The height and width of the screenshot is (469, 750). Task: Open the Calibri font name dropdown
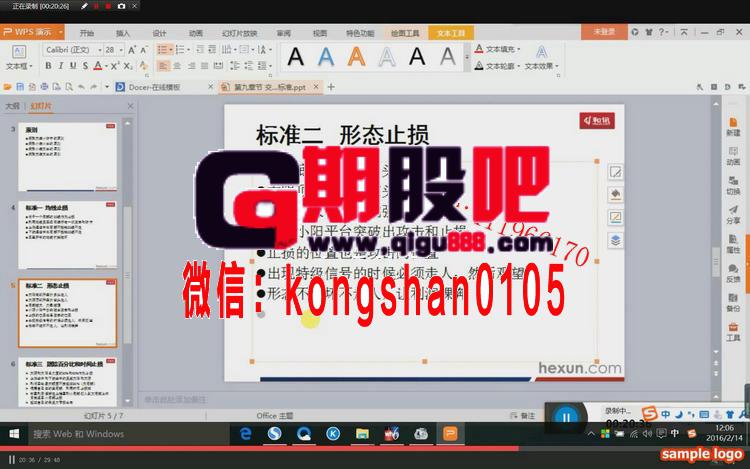point(99,50)
